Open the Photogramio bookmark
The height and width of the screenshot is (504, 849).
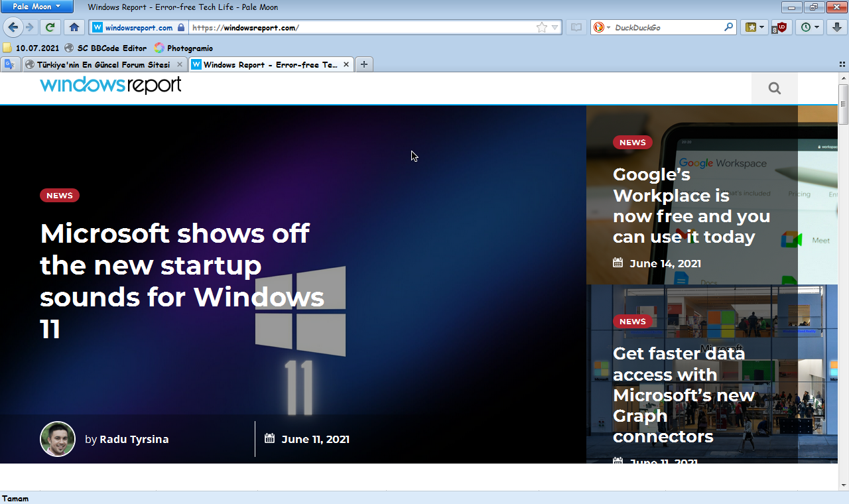pos(183,48)
